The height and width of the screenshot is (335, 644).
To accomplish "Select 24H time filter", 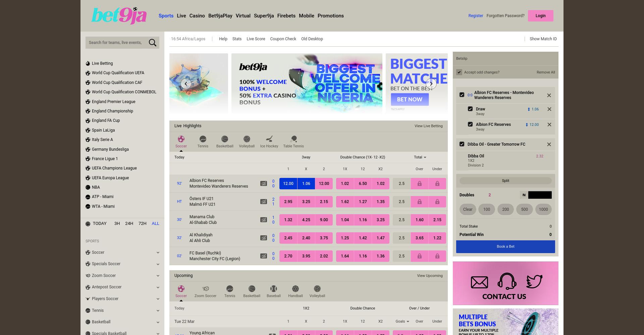I will 129,224.
